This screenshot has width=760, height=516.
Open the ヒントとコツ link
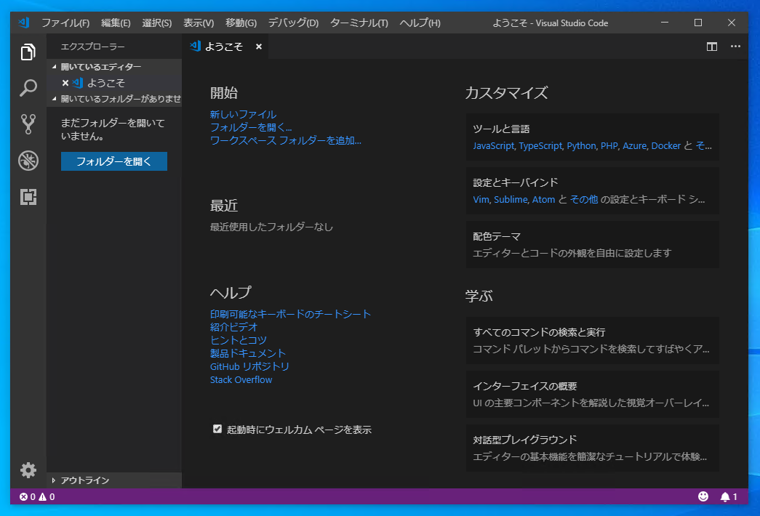[238, 340]
